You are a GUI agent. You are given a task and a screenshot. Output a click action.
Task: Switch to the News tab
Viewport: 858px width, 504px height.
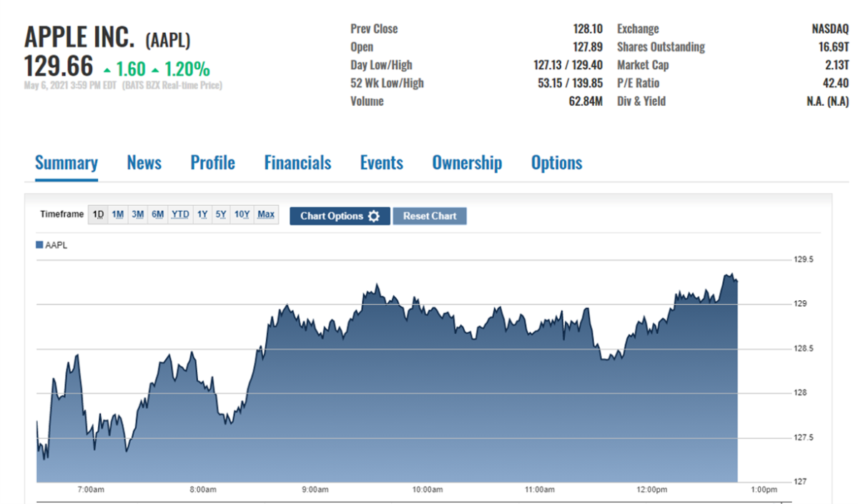[144, 163]
